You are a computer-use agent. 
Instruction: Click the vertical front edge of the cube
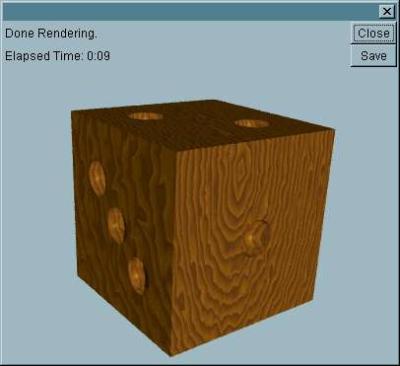coord(173,252)
